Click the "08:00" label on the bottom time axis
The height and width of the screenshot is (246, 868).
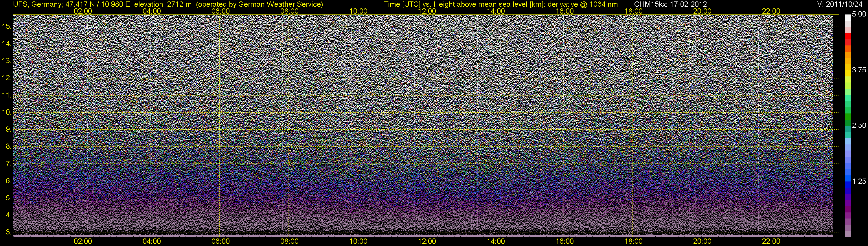coord(289,241)
